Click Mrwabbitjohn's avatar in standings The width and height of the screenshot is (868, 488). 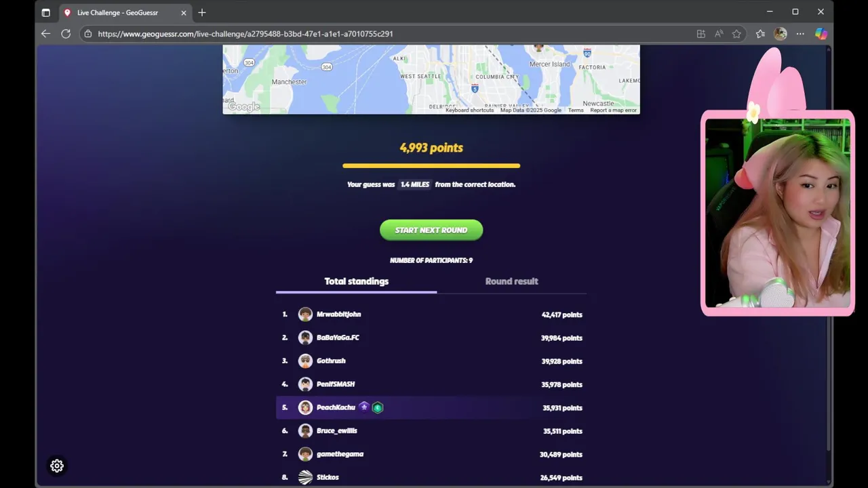pos(305,314)
